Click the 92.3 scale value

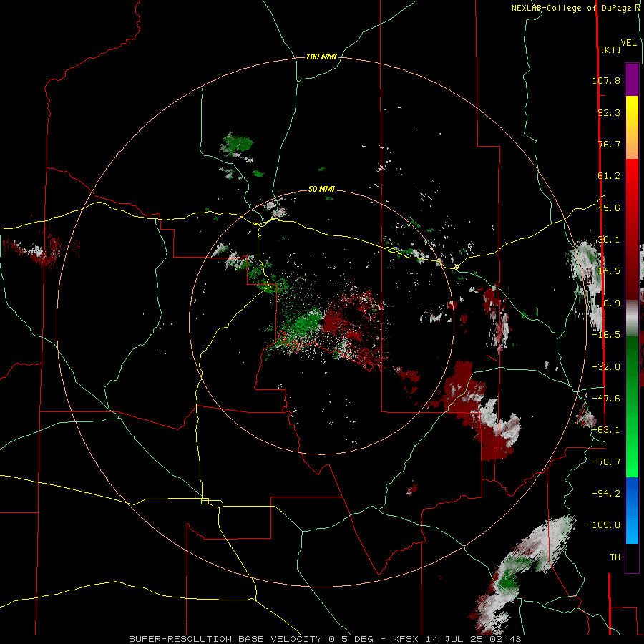tap(609, 112)
